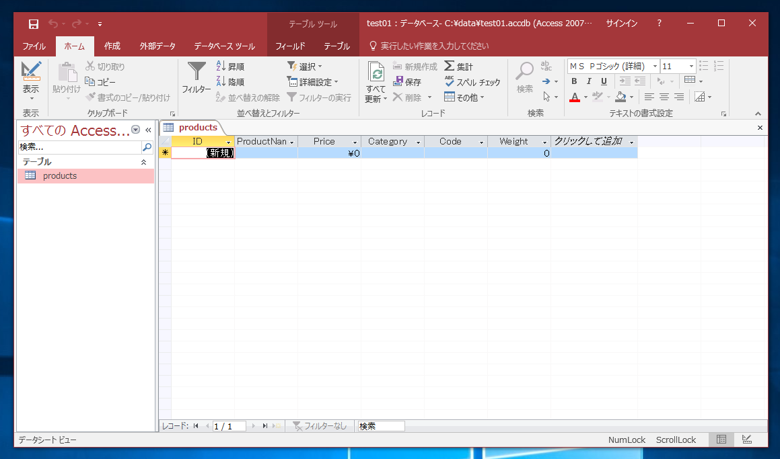This screenshot has height=459, width=780.
Task: Switch to Datasheet view icon in status bar
Action: pos(721,440)
